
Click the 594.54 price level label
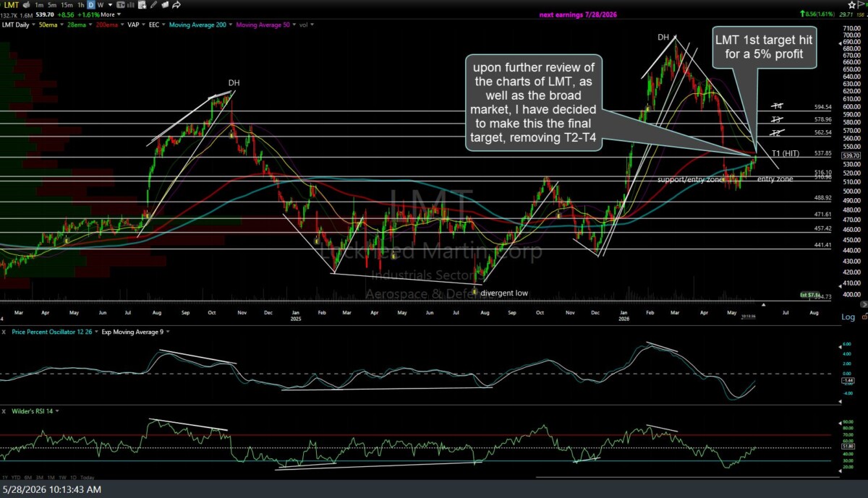point(822,107)
